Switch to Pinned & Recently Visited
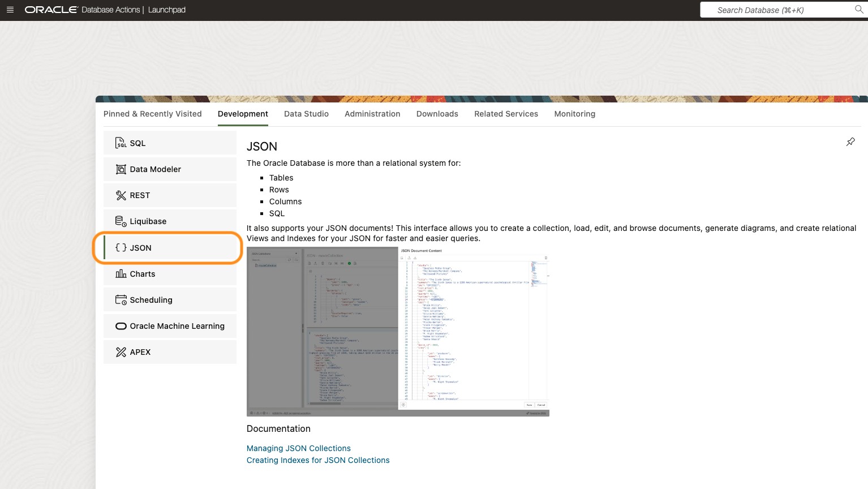 pyautogui.click(x=152, y=114)
